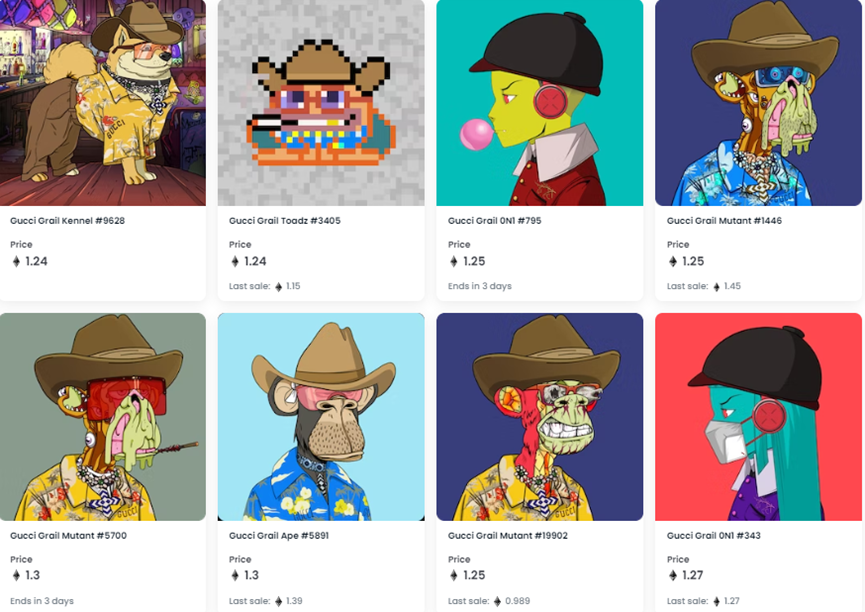The width and height of the screenshot is (865, 612).
Task: Click the Gucci Grail Mutant #1446 title
Action: pos(724,221)
